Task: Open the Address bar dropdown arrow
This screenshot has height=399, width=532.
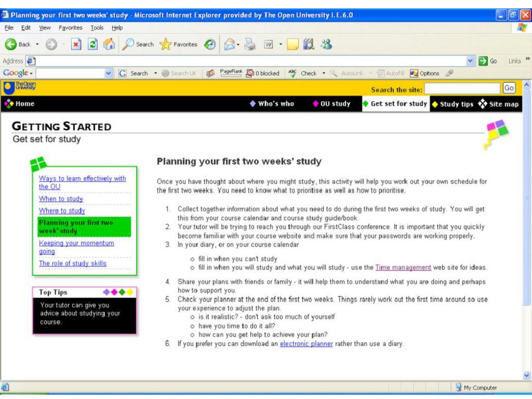Action: click(470, 61)
